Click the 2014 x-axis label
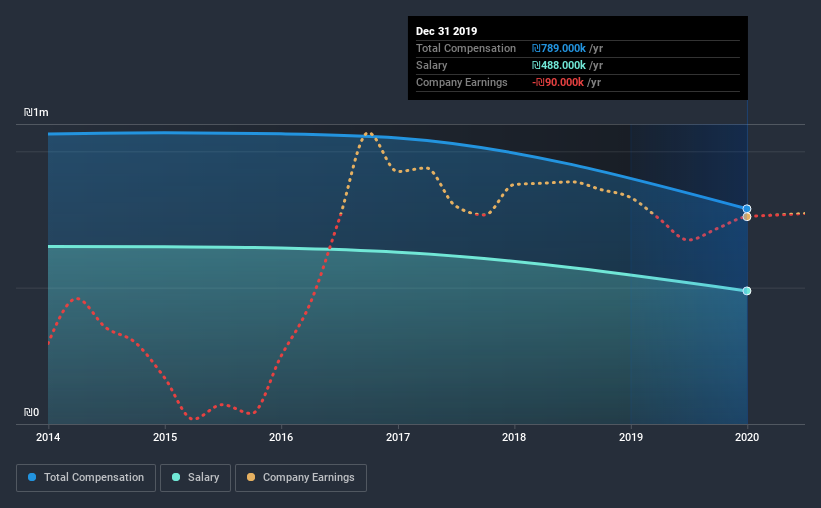 [x=48, y=437]
